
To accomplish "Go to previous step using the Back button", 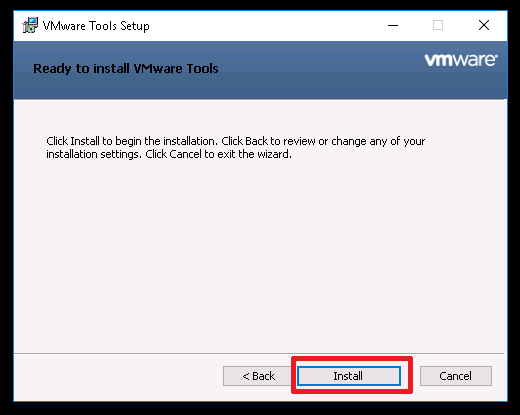I will point(258,376).
